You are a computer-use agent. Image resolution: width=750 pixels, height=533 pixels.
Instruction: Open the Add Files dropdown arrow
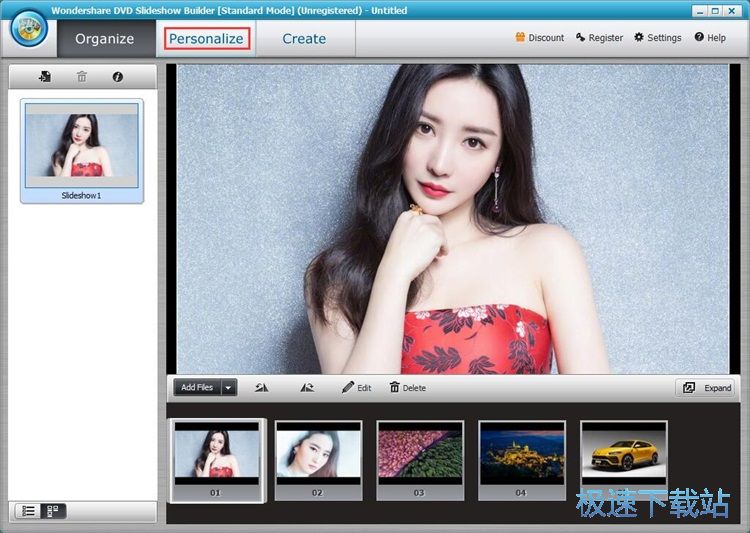228,388
